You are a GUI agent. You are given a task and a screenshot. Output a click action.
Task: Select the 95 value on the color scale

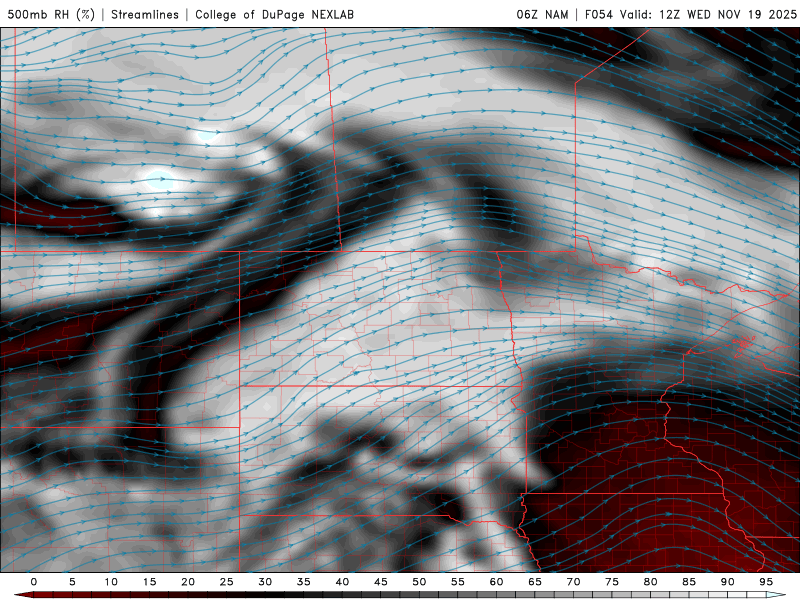(766, 582)
